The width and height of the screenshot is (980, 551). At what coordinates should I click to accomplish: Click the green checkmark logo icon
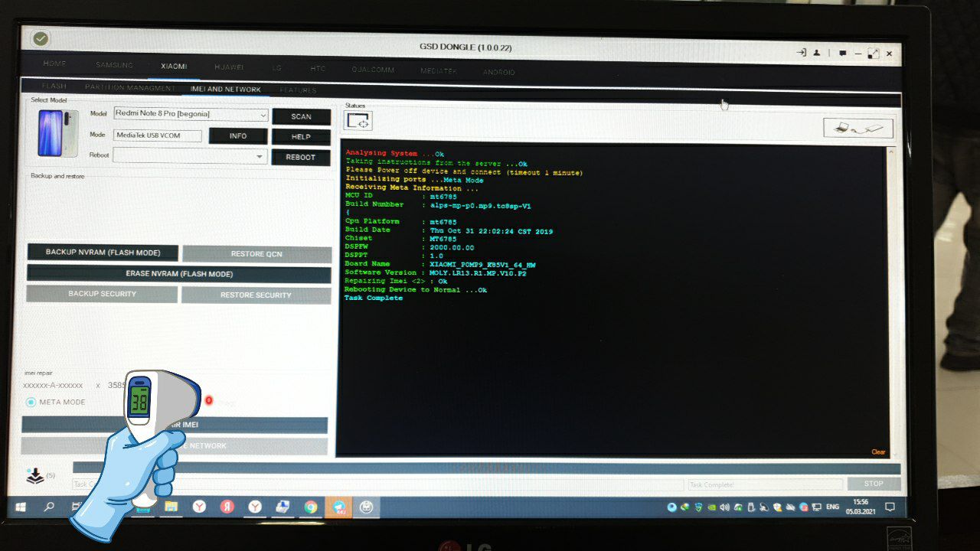coord(41,38)
